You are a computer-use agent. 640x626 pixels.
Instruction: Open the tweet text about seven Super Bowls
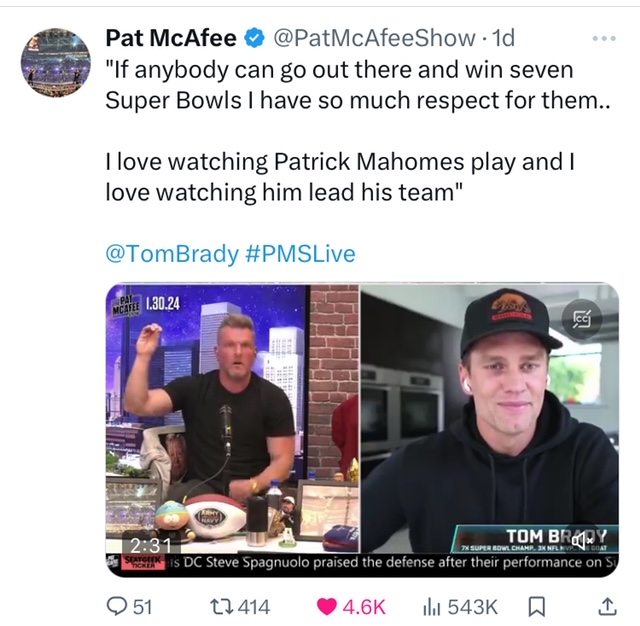[358, 131]
